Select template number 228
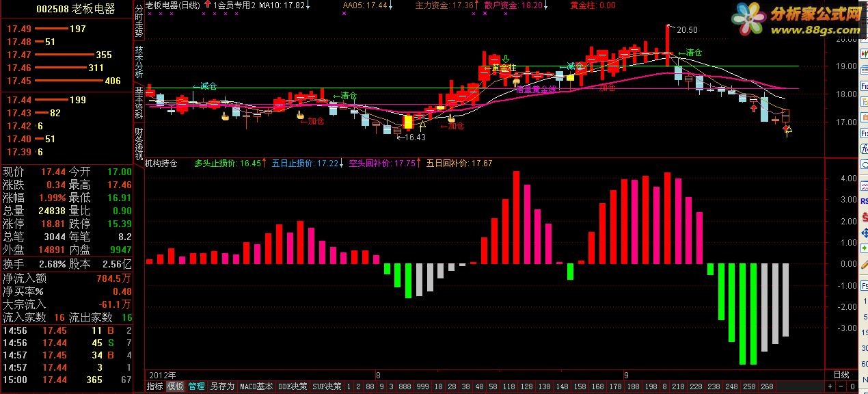 coord(697,386)
